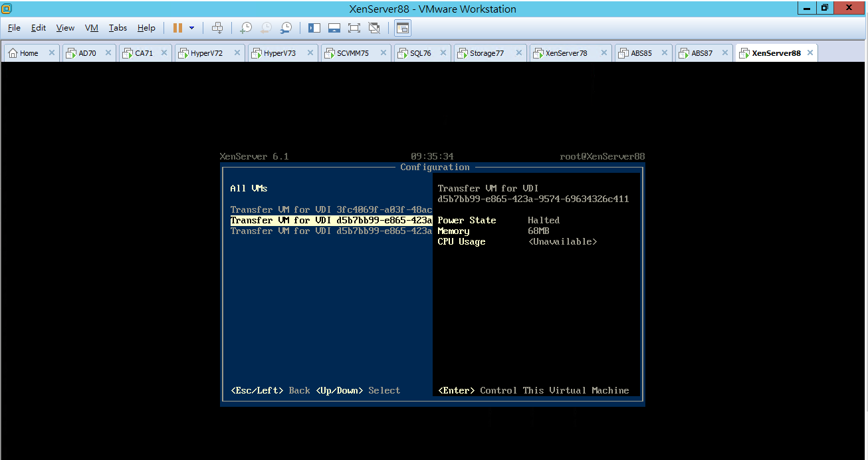Screen dimensions: 868x460
Task: Click the CPU Usage Unavailable value
Action: click(562, 242)
